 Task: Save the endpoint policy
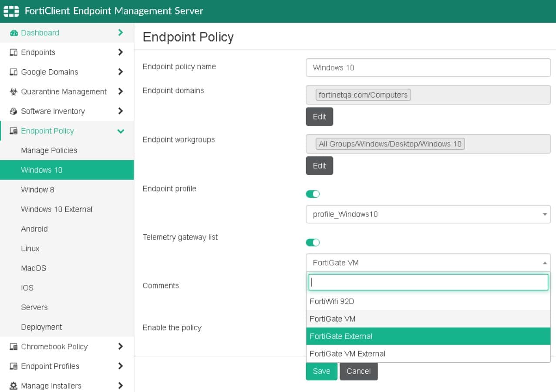(321, 371)
